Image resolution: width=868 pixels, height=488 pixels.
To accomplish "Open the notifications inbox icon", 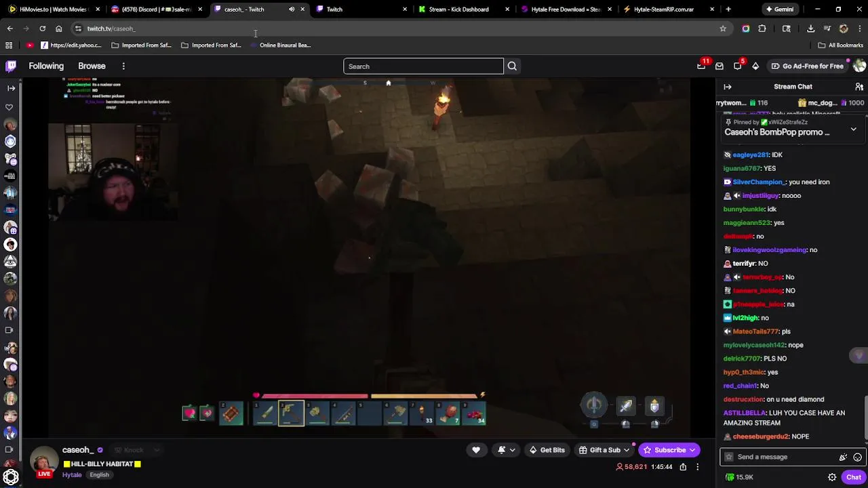I will click(x=719, y=66).
